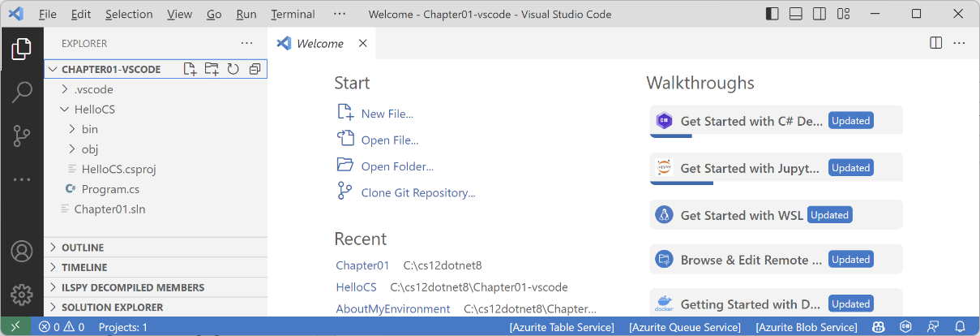This screenshot has height=336, width=980.
Task: Open the Search view in activity bar
Action: tap(22, 92)
